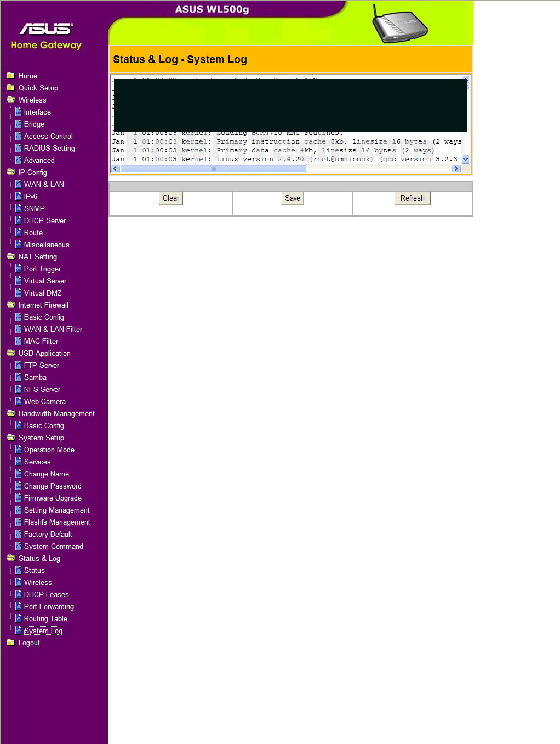Click the Quick Setup folder icon
This screenshot has height=744, width=560.
(10, 88)
